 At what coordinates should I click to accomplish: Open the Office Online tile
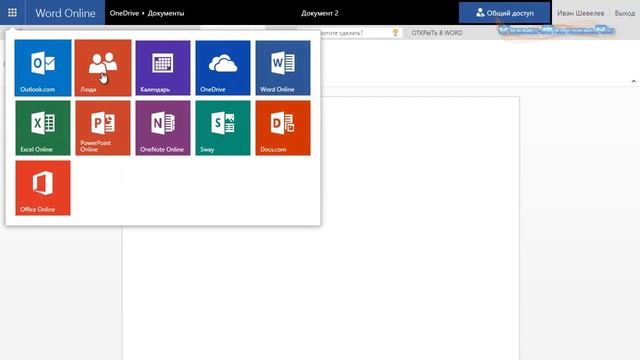pyautogui.click(x=43, y=188)
